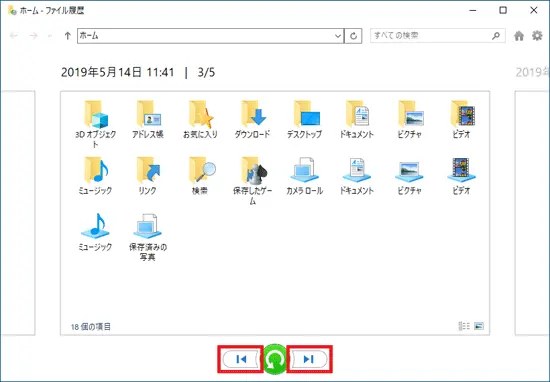Go to previous backup version
Viewport: 550px width, 382px height.
[241, 359]
